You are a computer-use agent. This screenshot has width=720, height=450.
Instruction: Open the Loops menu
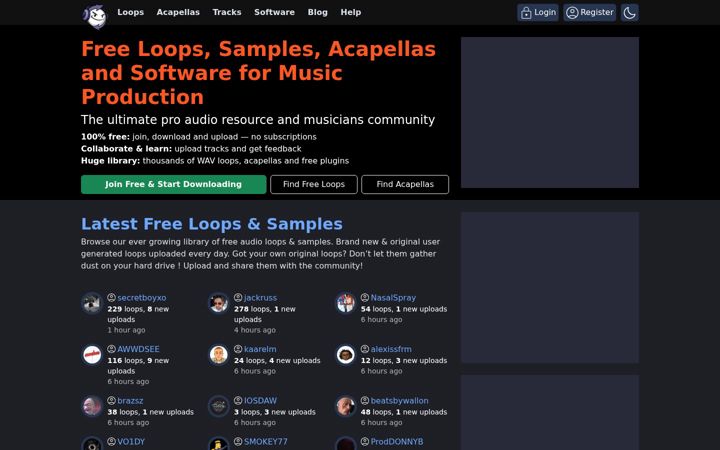pos(130,12)
